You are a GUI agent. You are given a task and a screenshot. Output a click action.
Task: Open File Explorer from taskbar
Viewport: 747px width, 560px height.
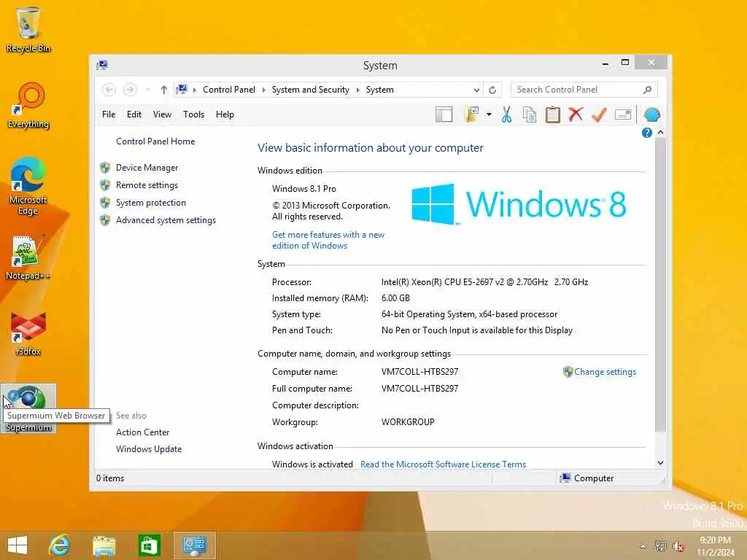coord(104,545)
